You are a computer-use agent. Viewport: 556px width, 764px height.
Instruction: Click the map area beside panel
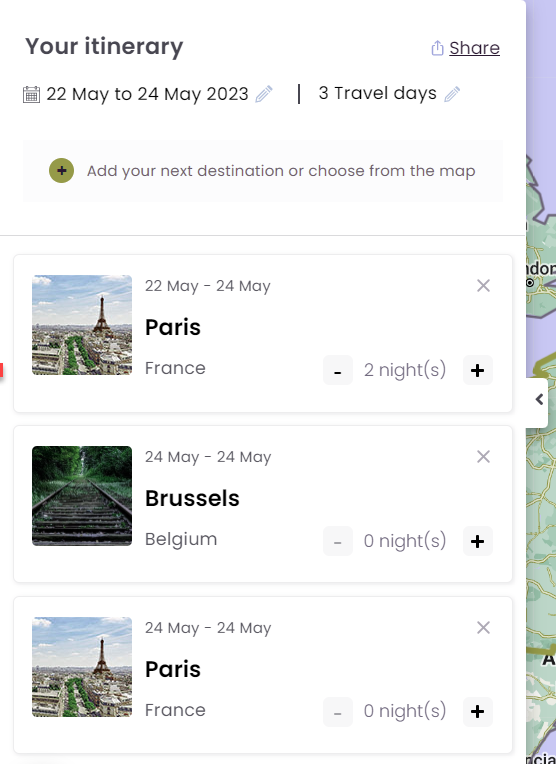point(541,536)
